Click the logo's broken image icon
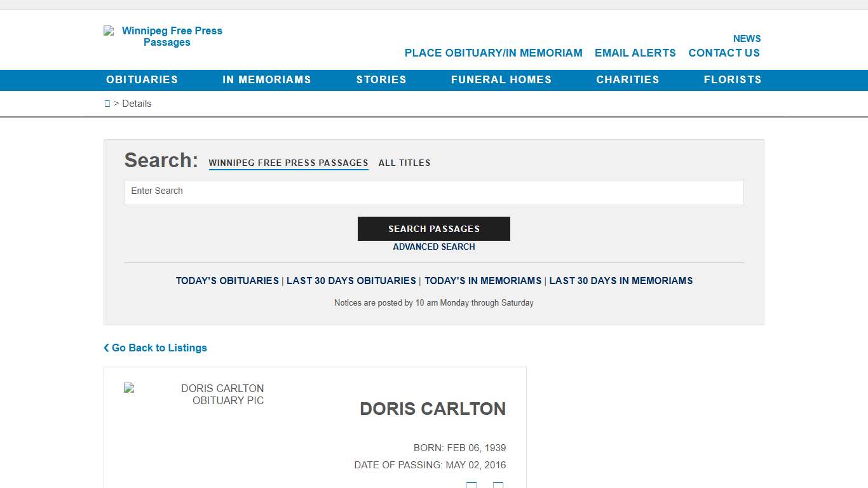The width and height of the screenshot is (868, 488). [109, 30]
